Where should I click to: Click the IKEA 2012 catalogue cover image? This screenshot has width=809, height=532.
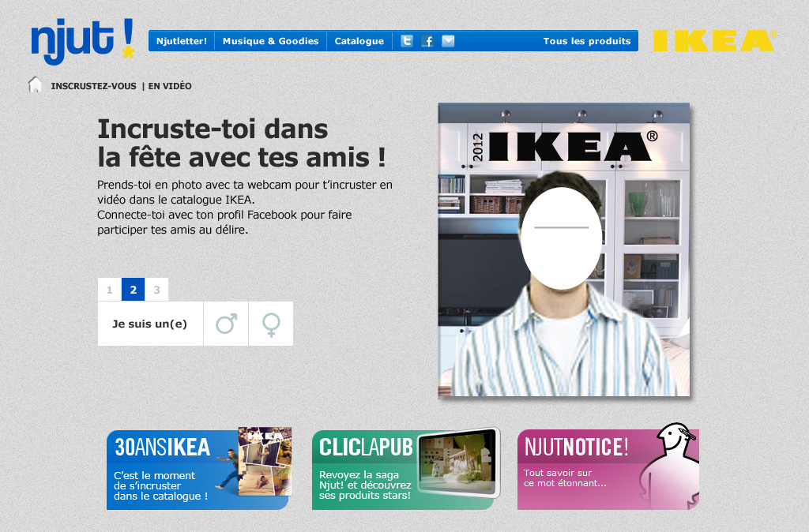tap(563, 249)
